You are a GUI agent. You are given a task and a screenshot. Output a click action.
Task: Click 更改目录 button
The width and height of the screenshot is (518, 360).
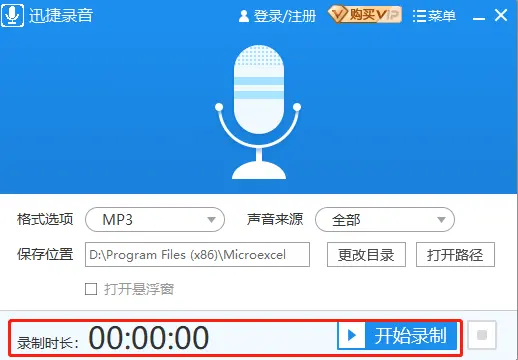366,255
